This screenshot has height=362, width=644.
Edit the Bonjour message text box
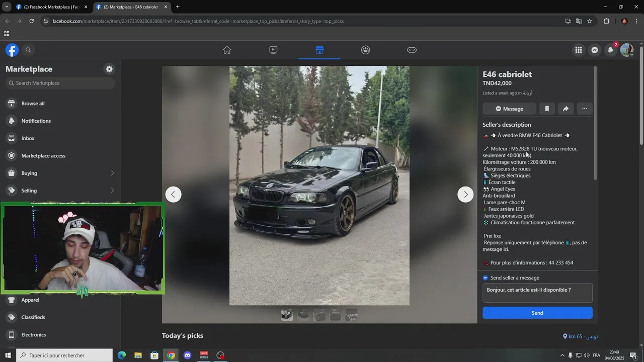click(537, 293)
